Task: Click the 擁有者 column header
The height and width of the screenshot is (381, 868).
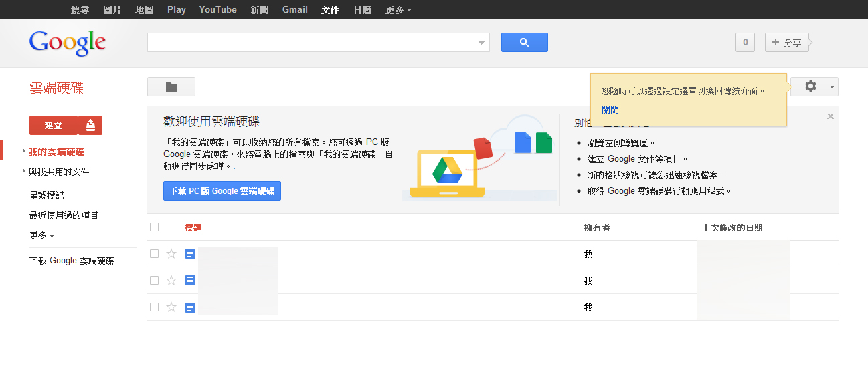Action: [597, 227]
